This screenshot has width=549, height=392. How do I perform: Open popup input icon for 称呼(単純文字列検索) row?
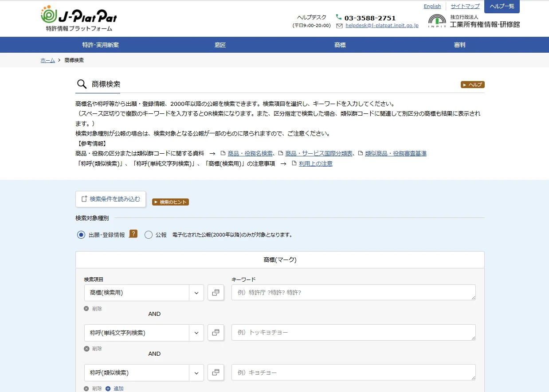[x=216, y=333]
